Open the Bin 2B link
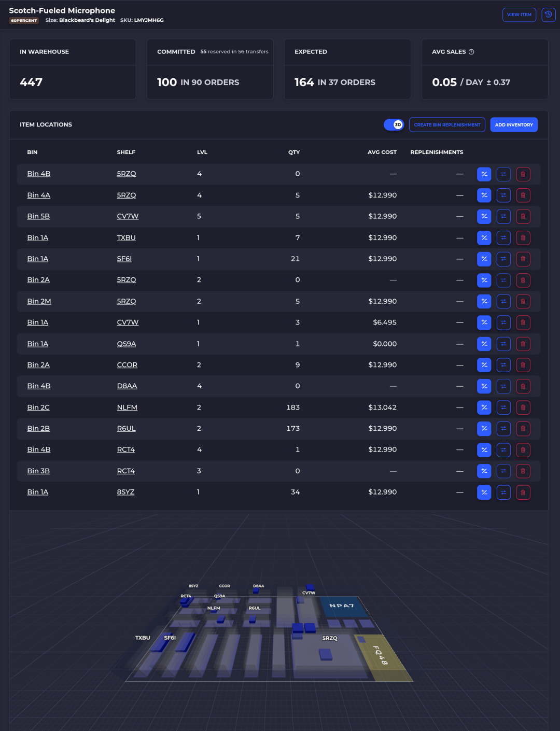The height and width of the screenshot is (731, 560). click(x=38, y=429)
